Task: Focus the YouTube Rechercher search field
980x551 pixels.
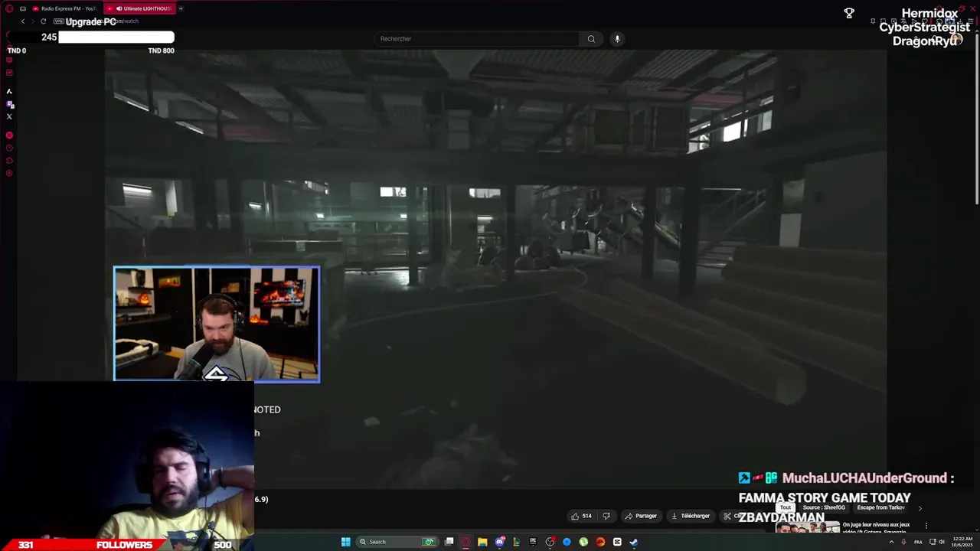Action: click(x=478, y=38)
